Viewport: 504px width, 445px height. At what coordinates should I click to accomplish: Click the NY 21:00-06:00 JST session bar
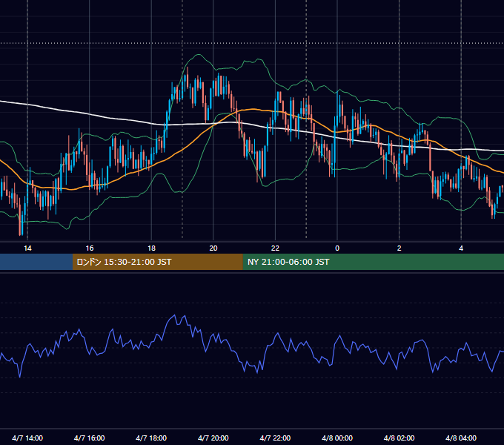pos(373,262)
